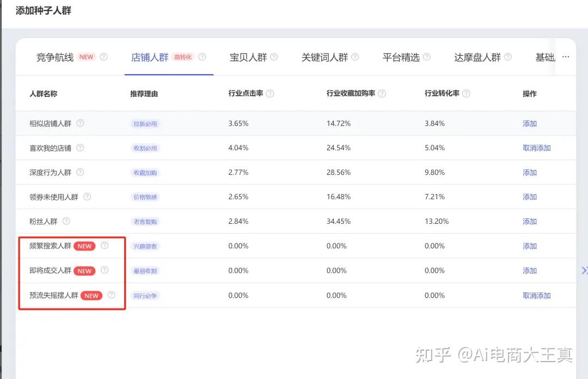Add 领券未使用人群 via 添加 link
588x379 pixels.
(x=530, y=197)
